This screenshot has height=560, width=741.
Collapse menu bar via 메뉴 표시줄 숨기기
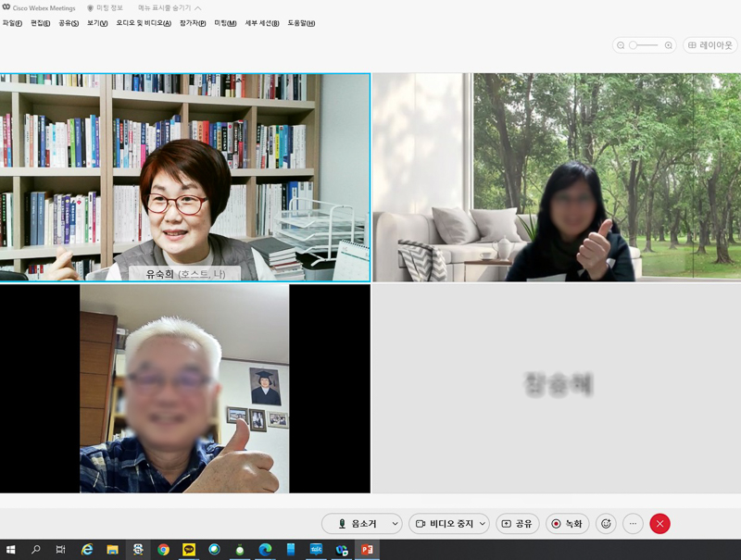click(x=169, y=8)
